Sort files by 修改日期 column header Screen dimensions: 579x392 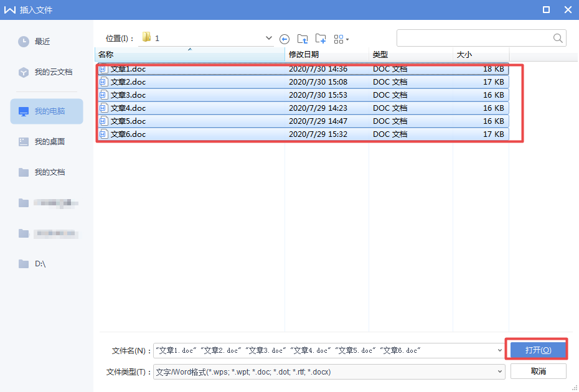click(x=304, y=55)
